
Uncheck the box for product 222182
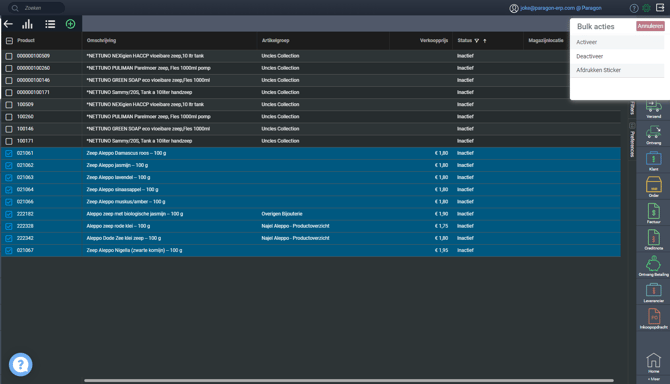click(9, 214)
